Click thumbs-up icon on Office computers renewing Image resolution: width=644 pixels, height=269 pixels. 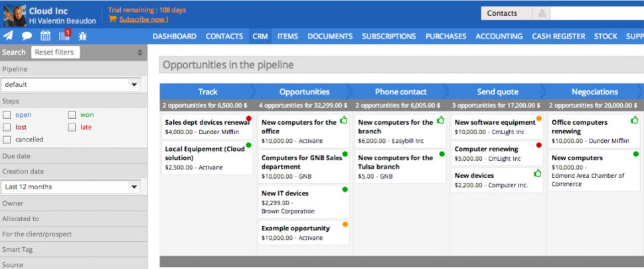click(x=634, y=120)
